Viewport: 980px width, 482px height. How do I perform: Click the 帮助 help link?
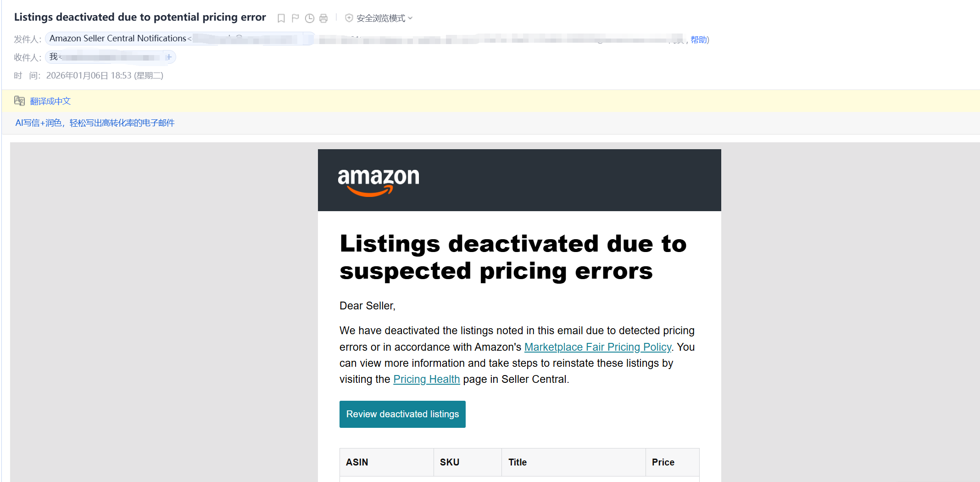tap(699, 39)
